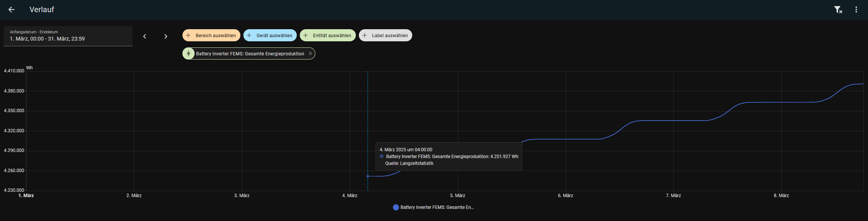Click Gerät auswählen chip

[270, 35]
